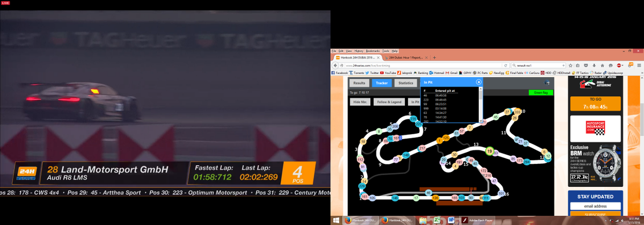
Task: Click the Green flag indicator
Action: [x=541, y=92]
